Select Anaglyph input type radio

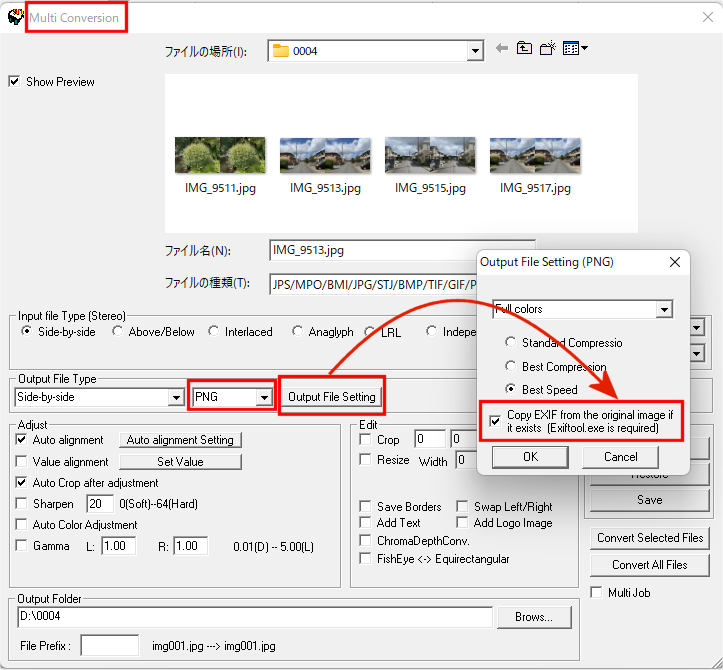(297, 331)
